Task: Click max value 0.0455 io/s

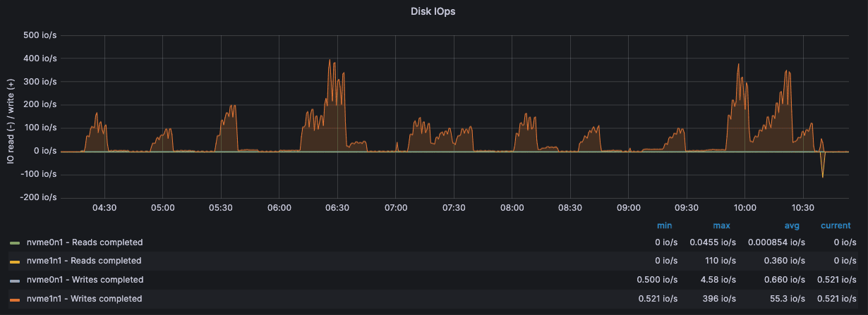Action: 712,242
